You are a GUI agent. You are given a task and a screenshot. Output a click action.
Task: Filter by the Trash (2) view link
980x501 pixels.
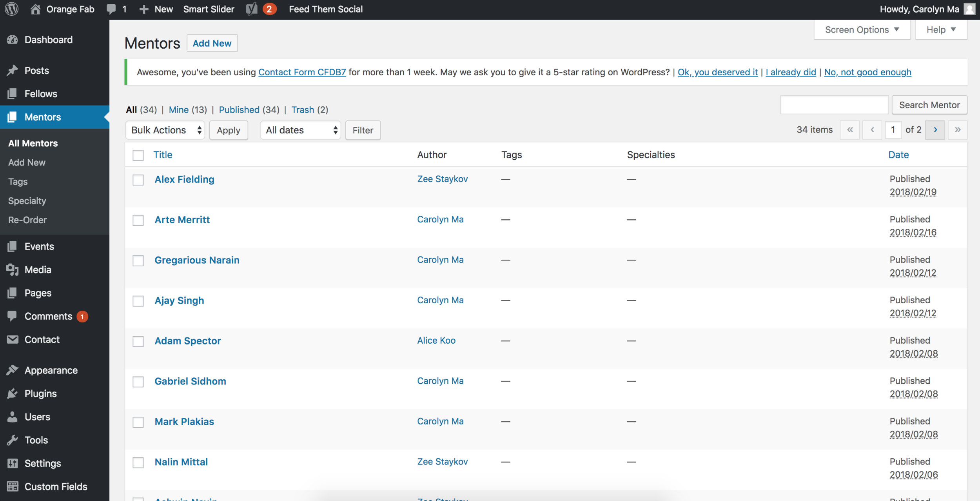point(310,110)
